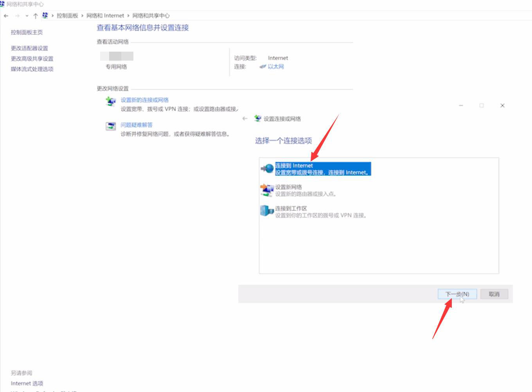Click the troubleshooter 问题疑难解答 icon
Screen dimensions: 532x392
(111, 126)
